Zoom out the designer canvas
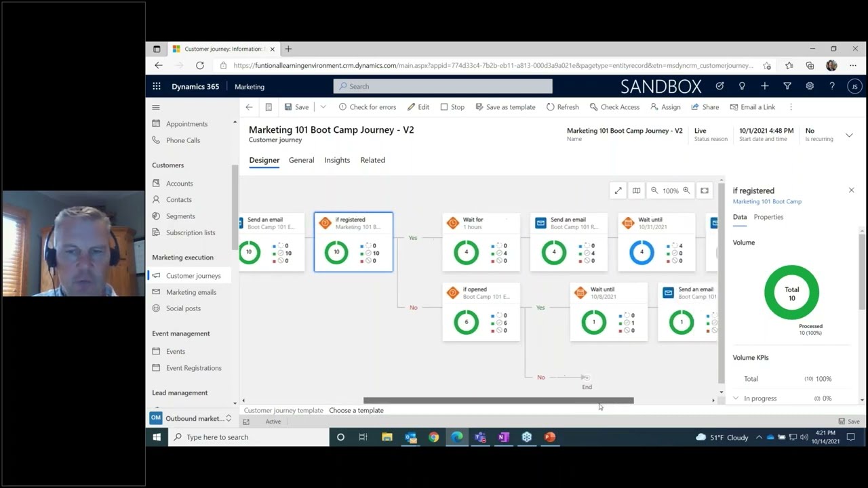868x488 pixels. click(x=654, y=191)
